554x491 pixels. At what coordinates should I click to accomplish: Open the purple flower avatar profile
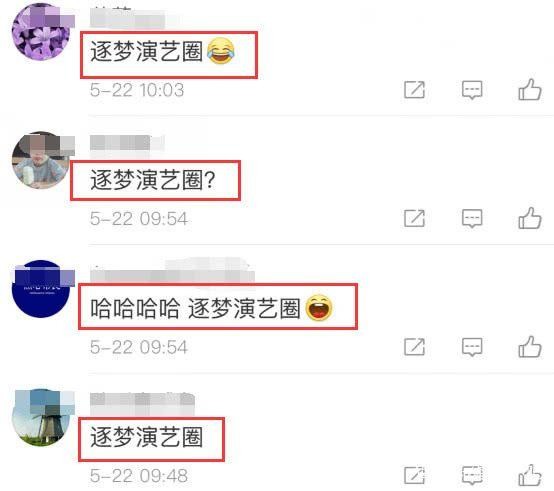[41, 32]
